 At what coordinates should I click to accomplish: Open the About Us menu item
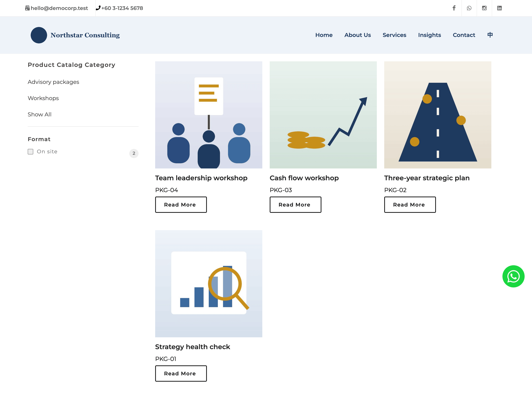(x=357, y=35)
